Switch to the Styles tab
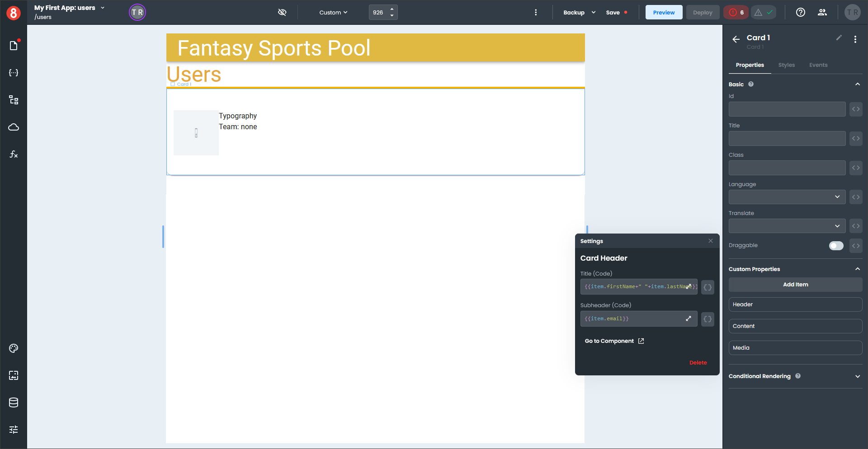Screen dimensions: 868x449 tap(786, 65)
